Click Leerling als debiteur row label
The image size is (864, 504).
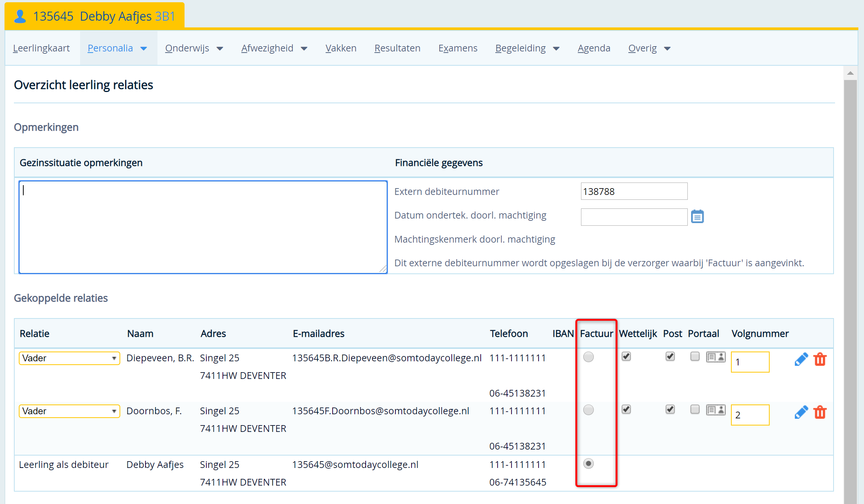click(64, 465)
